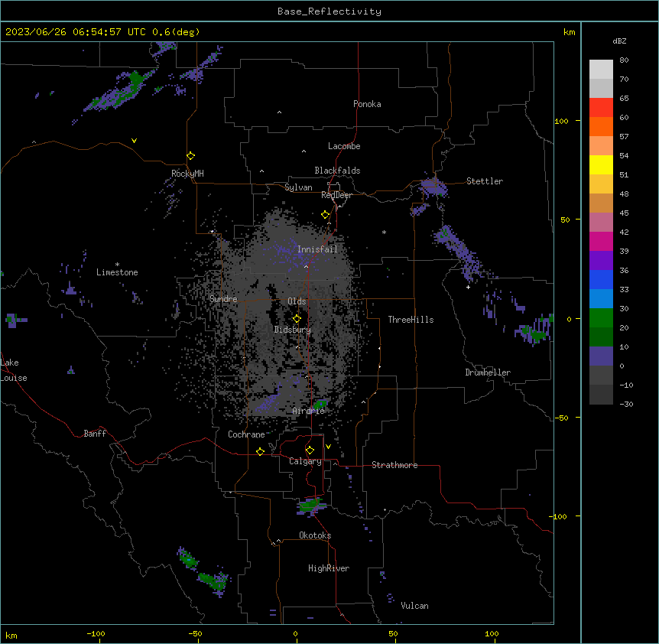Viewport: 659px width, 644px height.
Task: Select the Stettler label
Action: [x=485, y=181]
